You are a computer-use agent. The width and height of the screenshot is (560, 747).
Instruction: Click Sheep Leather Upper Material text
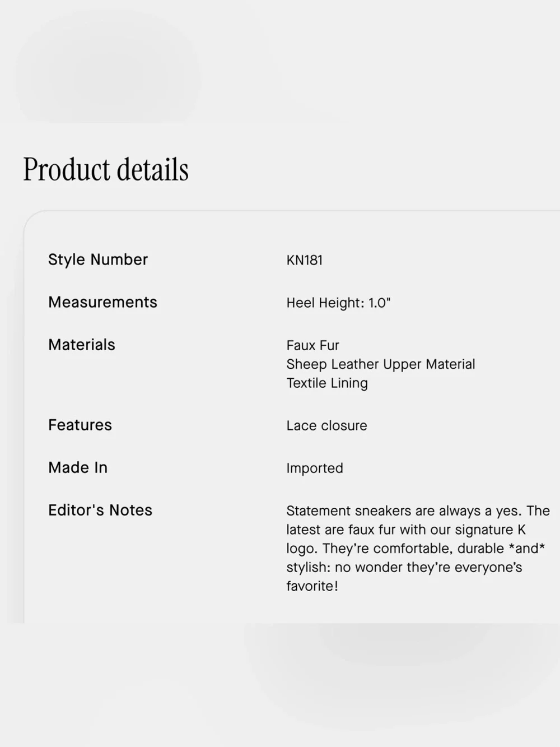(381, 364)
